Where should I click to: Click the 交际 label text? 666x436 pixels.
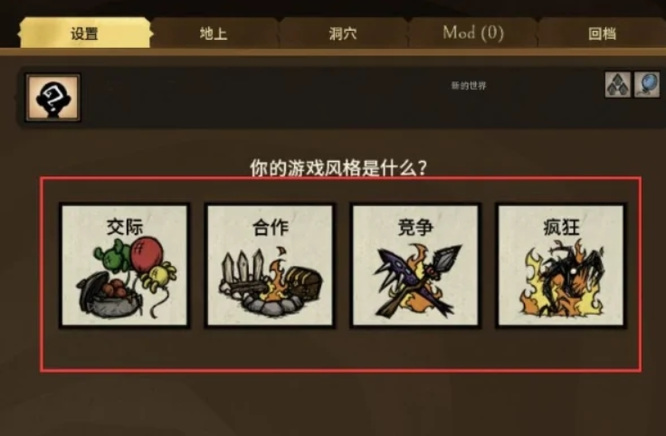(x=124, y=226)
